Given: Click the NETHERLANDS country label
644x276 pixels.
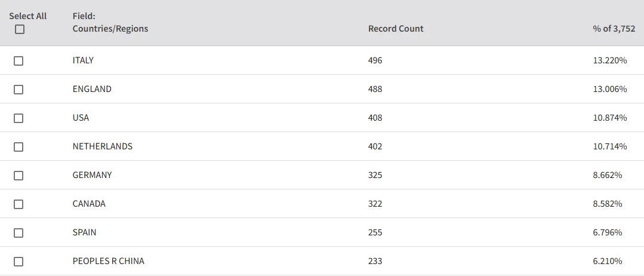Looking at the screenshot, I should [x=102, y=146].
